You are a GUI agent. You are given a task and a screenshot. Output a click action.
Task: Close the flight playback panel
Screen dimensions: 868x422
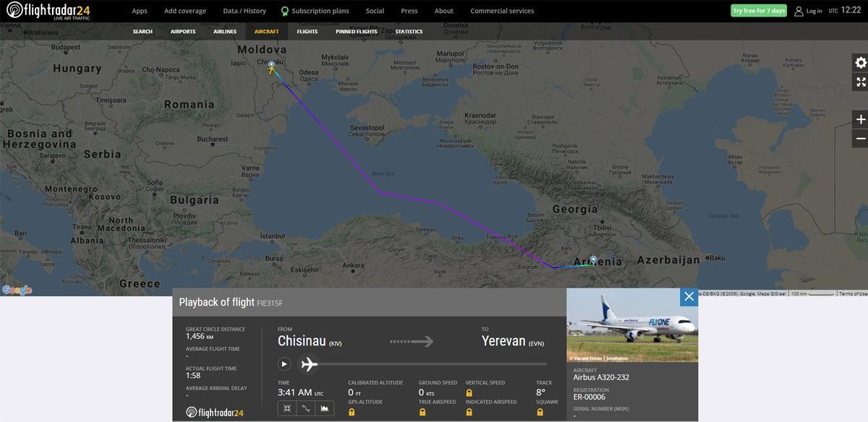point(689,296)
